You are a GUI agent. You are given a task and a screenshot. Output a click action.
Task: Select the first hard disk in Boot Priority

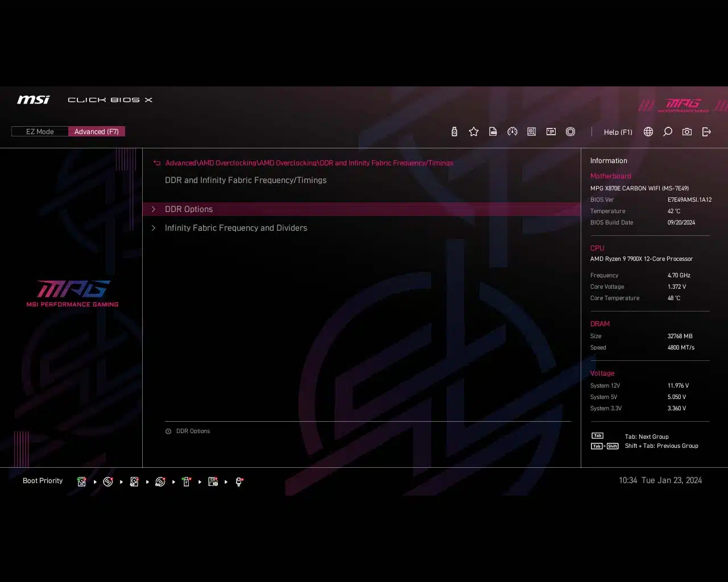point(82,481)
